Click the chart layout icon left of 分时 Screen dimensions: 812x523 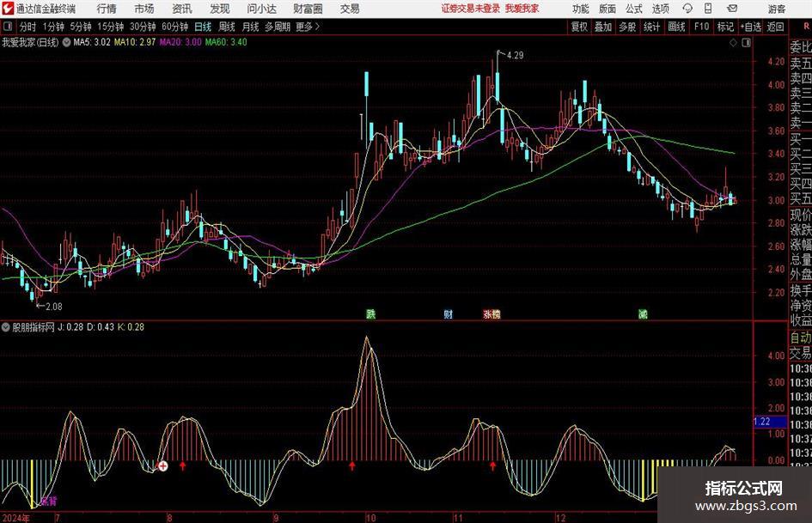click(9, 27)
